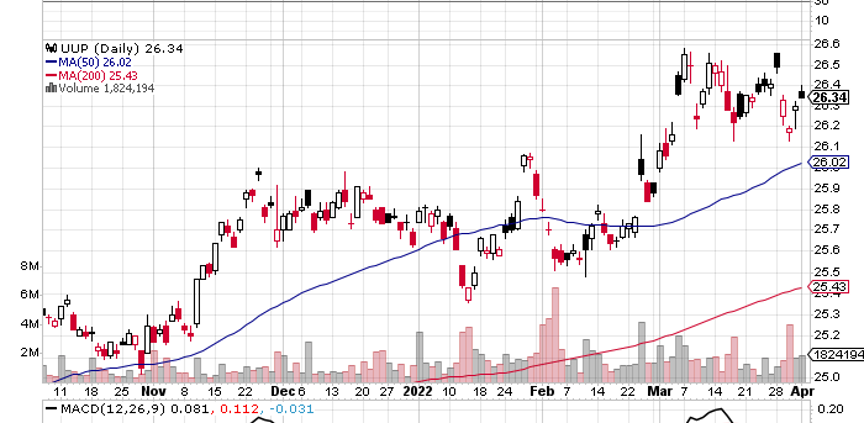The height and width of the screenshot is (423, 864).
Task: Click the 8M label on the volume axis
Action: [x=28, y=267]
